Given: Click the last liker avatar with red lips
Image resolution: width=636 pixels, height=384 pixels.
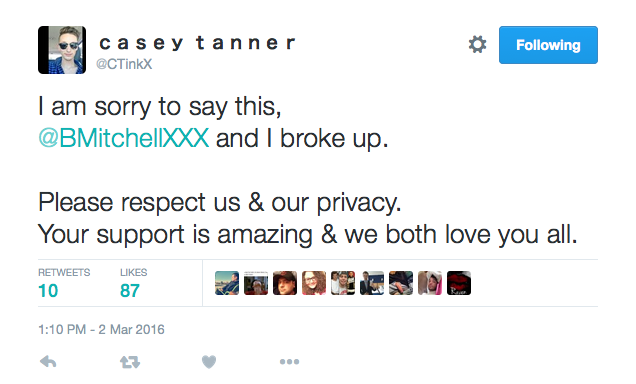Looking at the screenshot, I should click(x=459, y=283).
